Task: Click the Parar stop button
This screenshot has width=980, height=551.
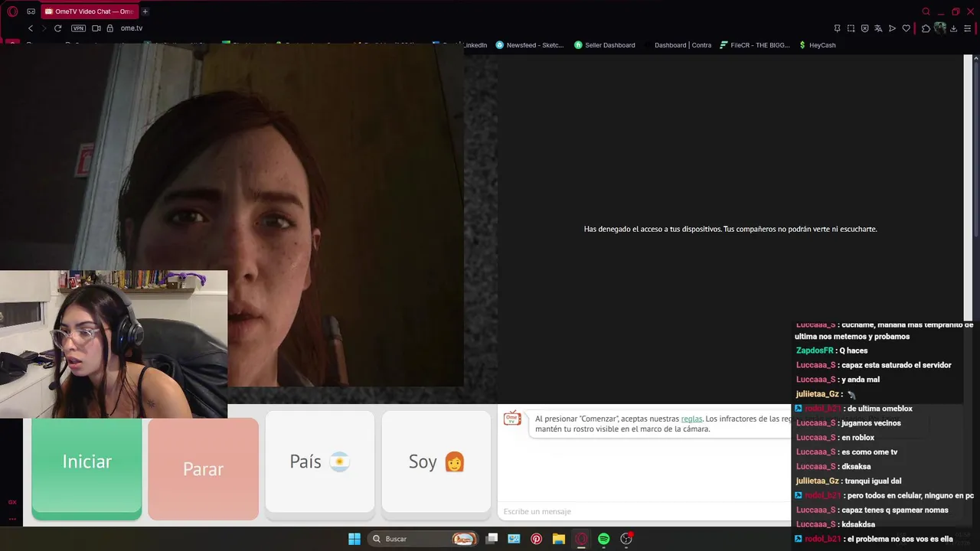Action: [x=203, y=469]
